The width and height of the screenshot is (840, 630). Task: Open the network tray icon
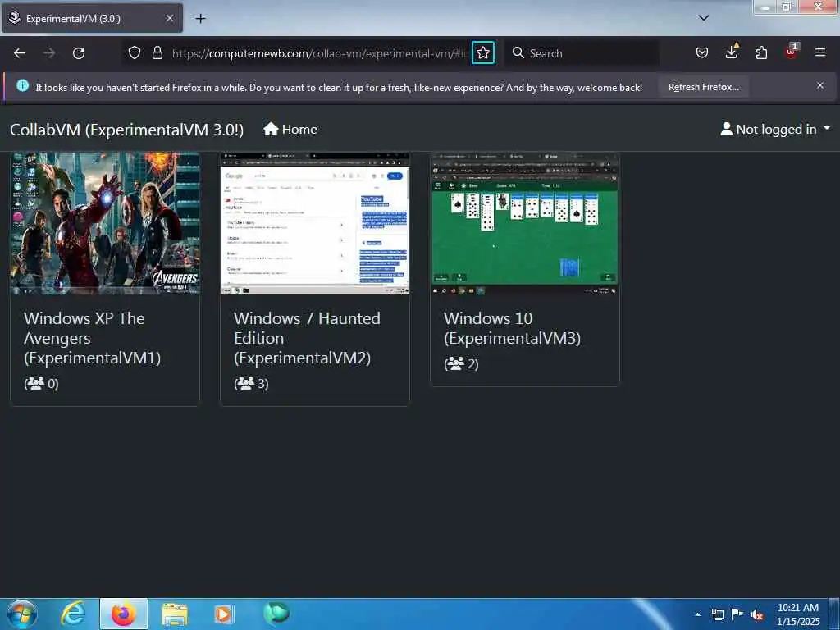coord(718,614)
